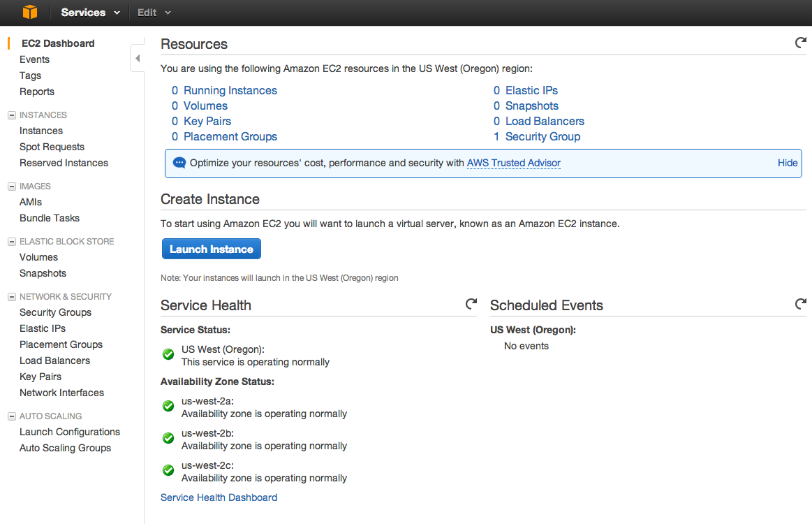The image size is (812, 524).
Task: Refresh the Scheduled Events panel
Action: (801, 304)
